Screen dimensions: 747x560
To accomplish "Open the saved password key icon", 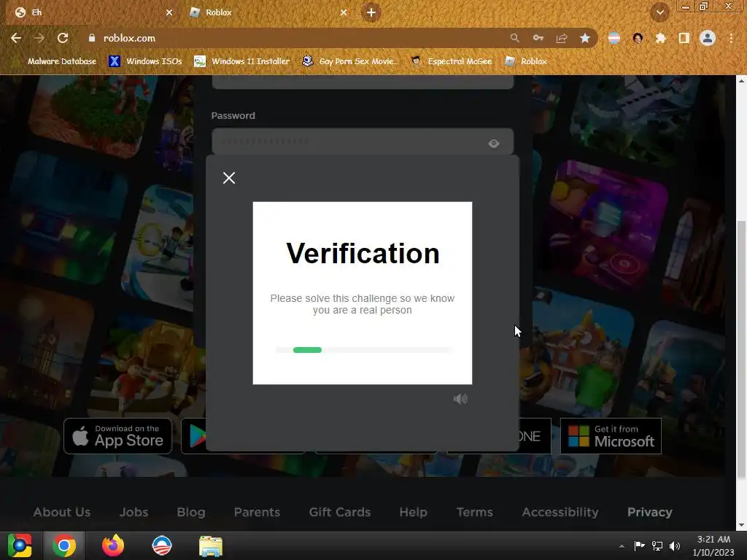I will coord(538,38).
